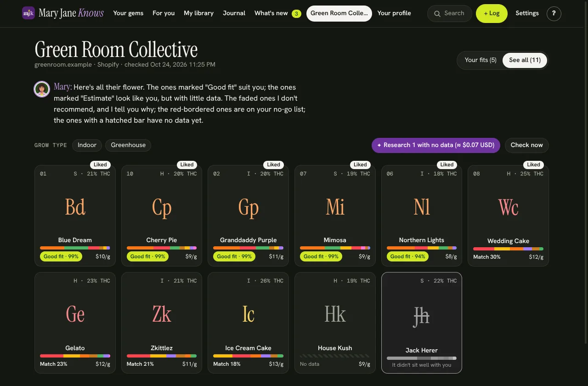This screenshot has height=386, width=588.
Task: Click the Good fit 94% badge on Northern Lights
Action: click(x=407, y=256)
